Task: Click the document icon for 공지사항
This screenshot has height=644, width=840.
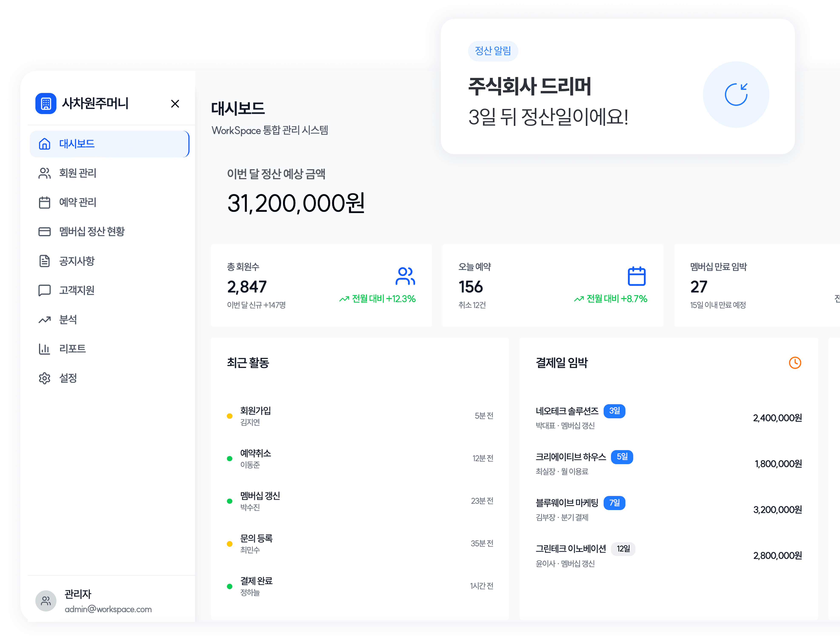Action: tap(44, 261)
